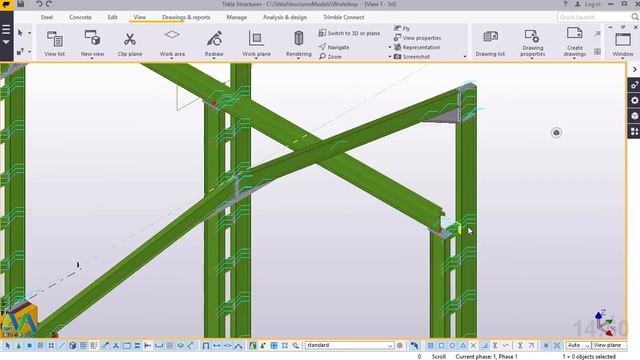Toggle the select cuts switch

116,345
